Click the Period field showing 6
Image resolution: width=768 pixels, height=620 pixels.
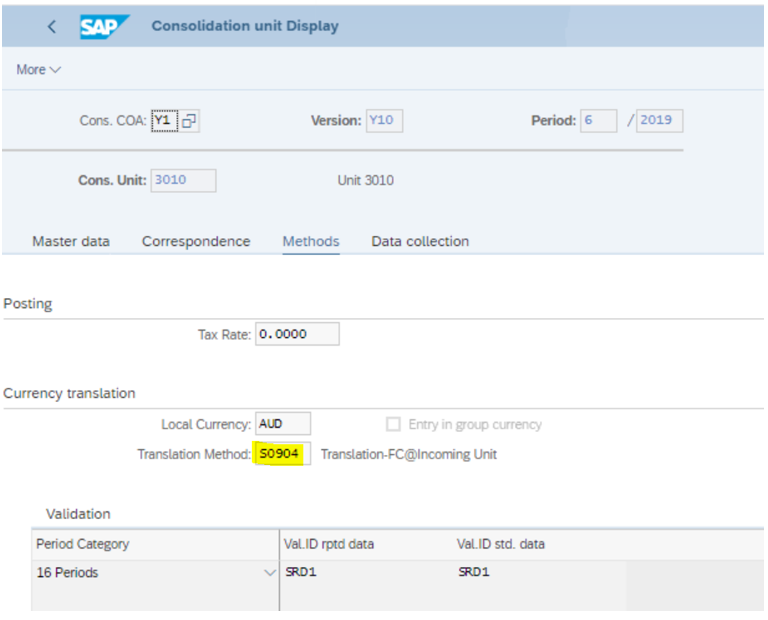coord(599,120)
